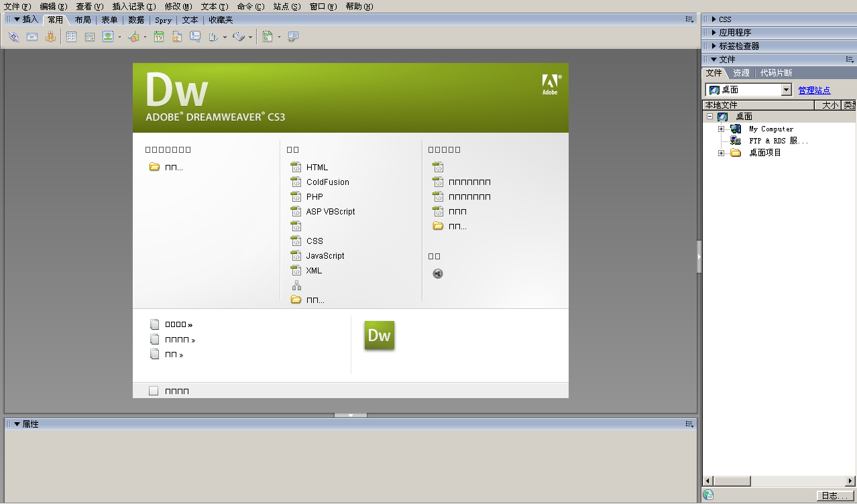
Task: Expand the My Computer tree node
Action: tap(722, 129)
